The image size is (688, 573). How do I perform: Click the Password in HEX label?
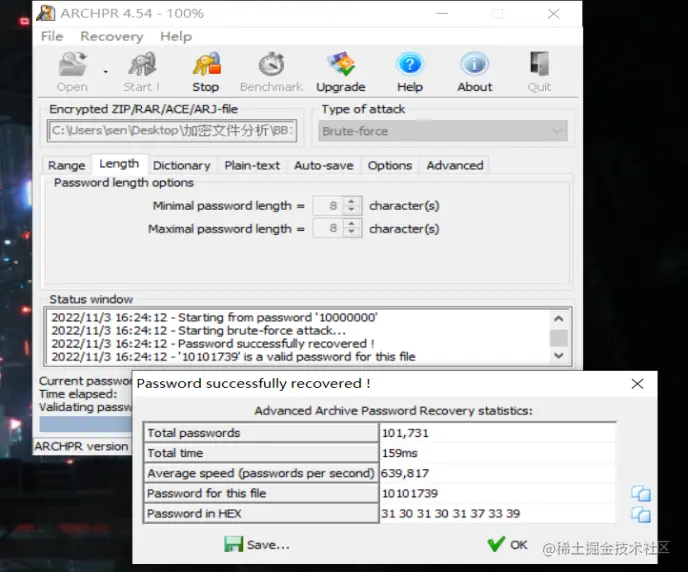pos(194,514)
